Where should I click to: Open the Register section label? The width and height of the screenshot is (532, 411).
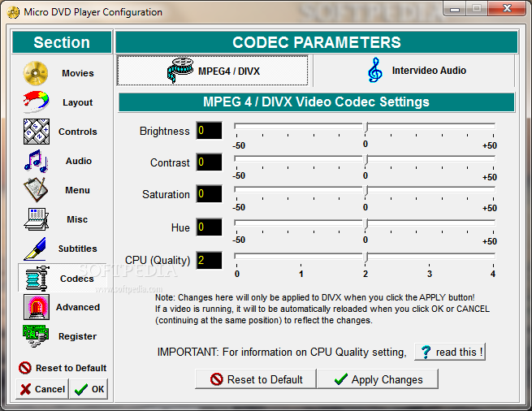click(x=77, y=336)
